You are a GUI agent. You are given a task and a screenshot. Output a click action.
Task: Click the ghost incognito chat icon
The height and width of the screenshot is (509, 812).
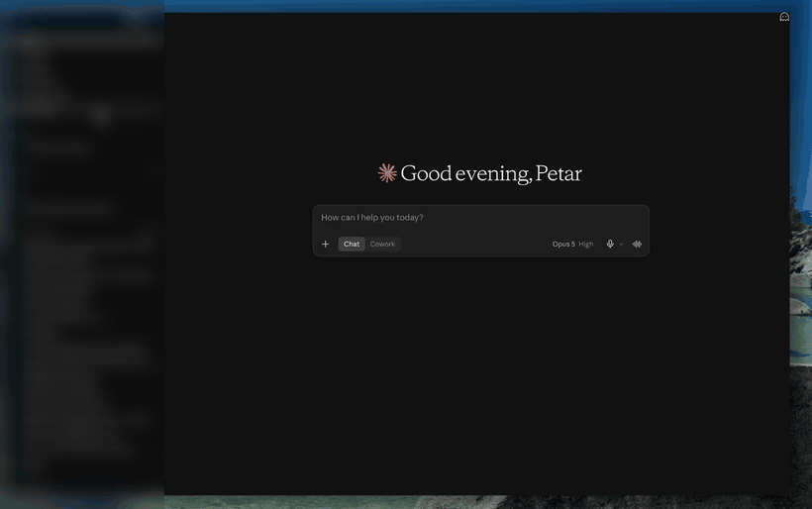(784, 17)
